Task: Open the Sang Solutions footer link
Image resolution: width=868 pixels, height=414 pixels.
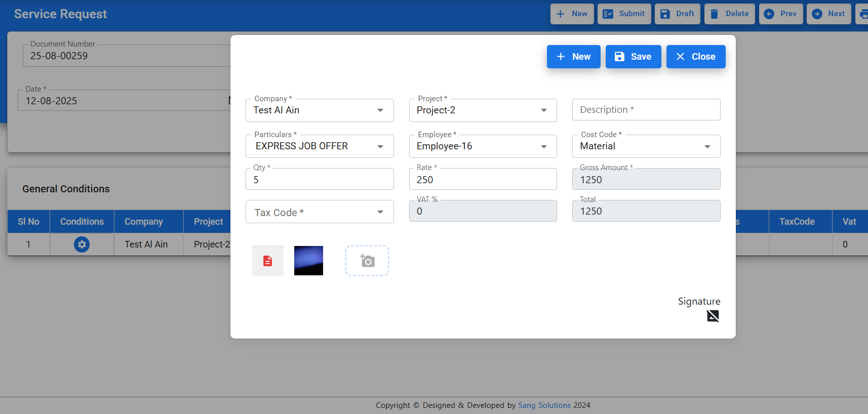Action: coord(544,405)
